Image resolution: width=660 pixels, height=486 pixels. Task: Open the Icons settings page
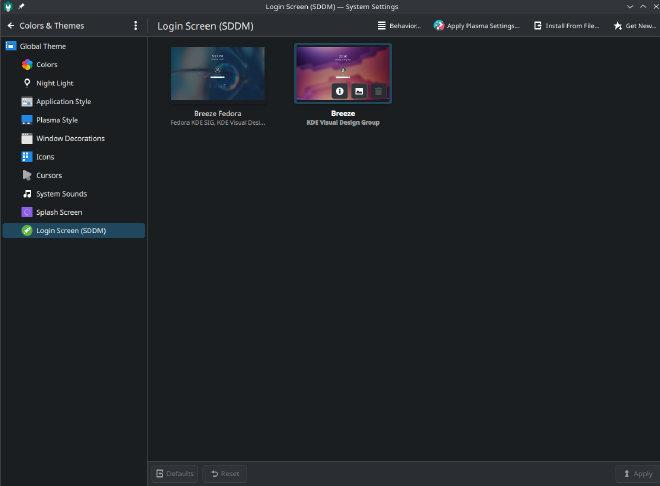(74, 157)
